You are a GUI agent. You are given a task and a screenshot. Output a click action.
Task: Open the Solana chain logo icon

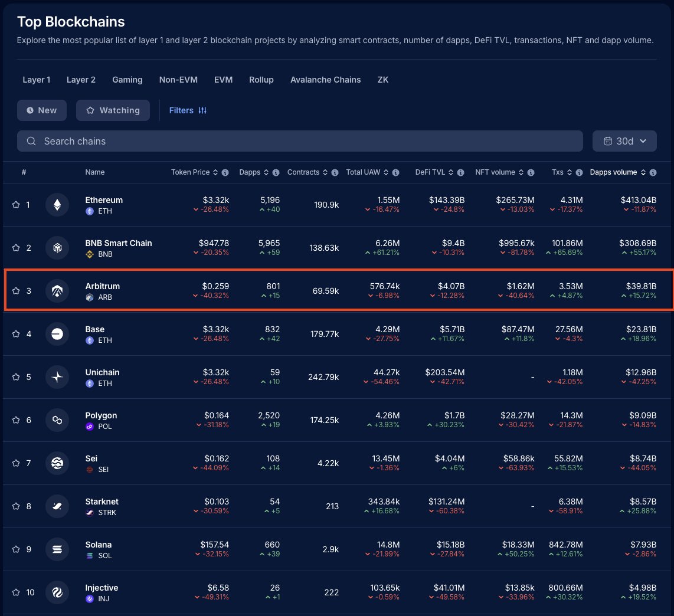pyautogui.click(x=57, y=549)
